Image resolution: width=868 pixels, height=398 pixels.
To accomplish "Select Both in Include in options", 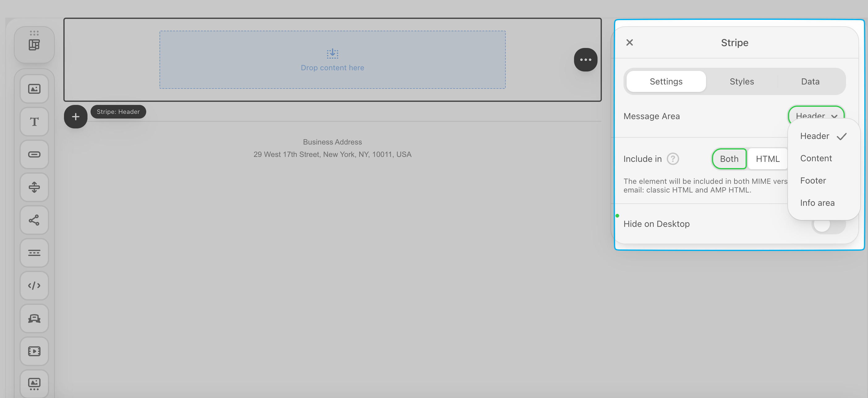I will pos(729,159).
